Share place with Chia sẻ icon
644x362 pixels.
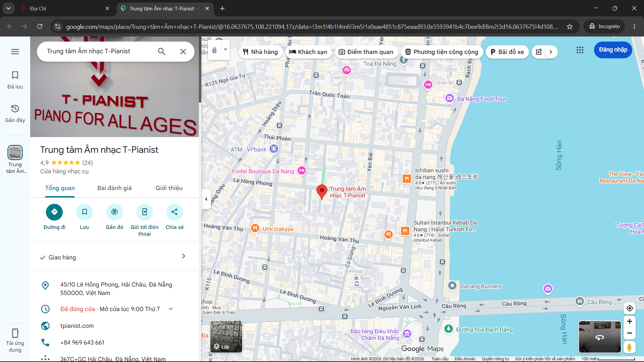pos(175,212)
